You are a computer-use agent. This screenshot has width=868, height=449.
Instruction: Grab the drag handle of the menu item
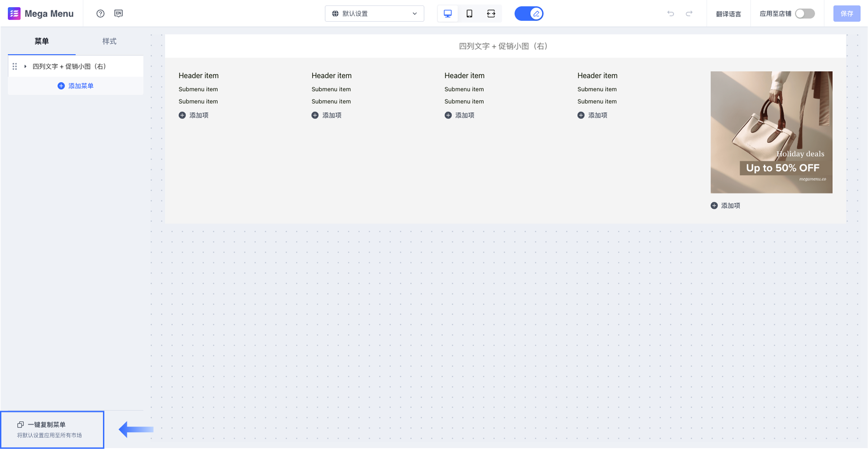point(15,66)
